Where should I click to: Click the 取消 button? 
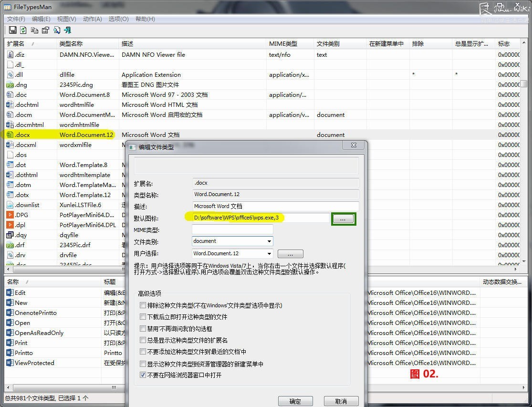341,401
